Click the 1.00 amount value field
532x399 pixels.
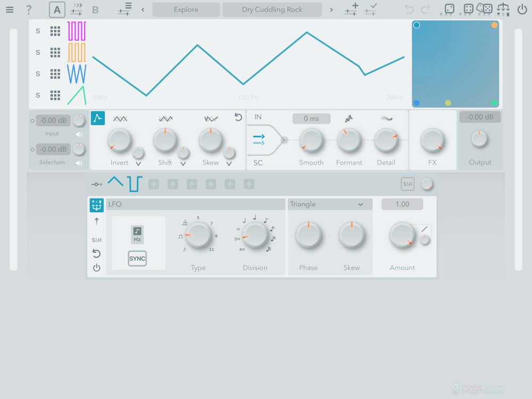point(402,204)
